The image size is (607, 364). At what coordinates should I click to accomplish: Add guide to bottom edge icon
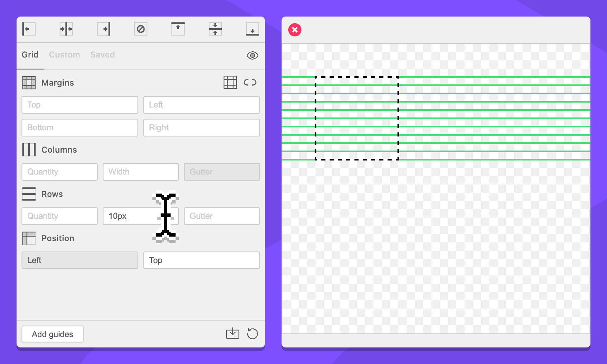tap(252, 29)
